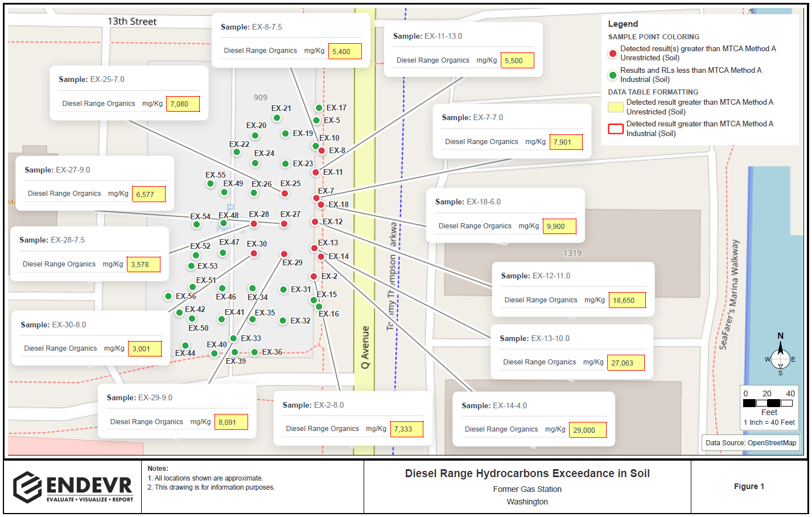The image size is (812, 517).
Task: Click the map scale bar
Action: click(769, 402)
